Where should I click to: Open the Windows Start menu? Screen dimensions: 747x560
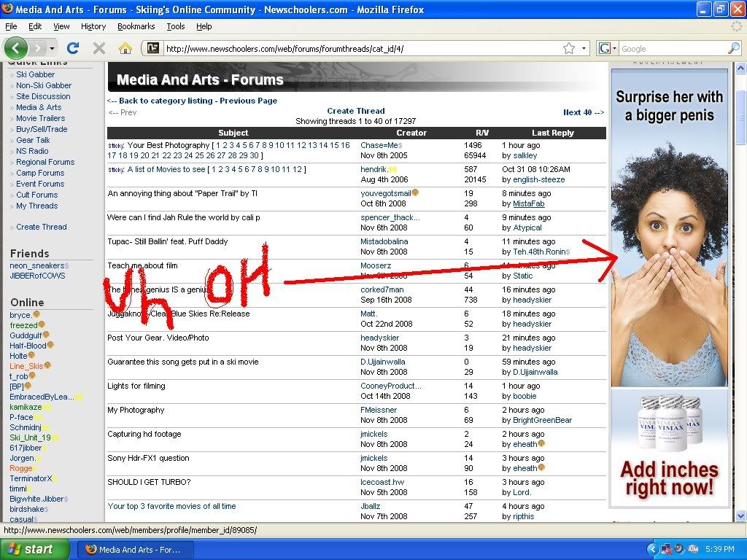(x=34, y=549)
